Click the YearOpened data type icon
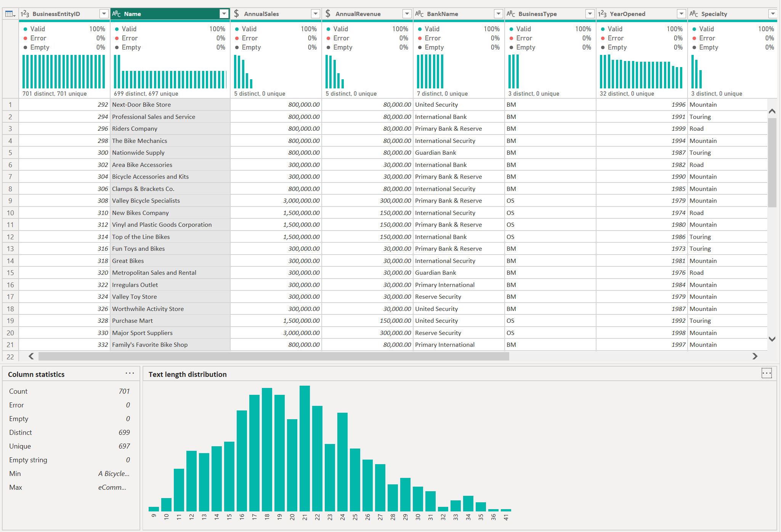This screenshot has width=781, height=532. tap(602, 14)
